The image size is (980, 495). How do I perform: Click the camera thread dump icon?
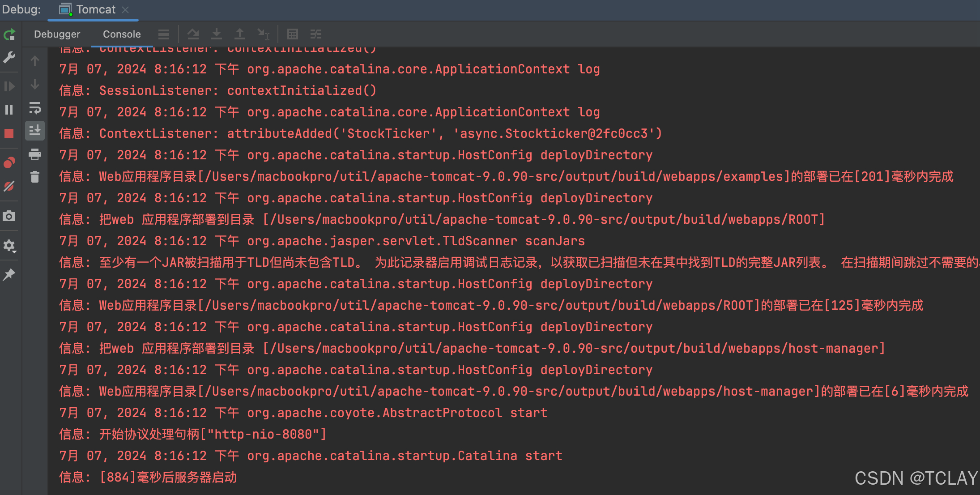(x=9, y=217)
